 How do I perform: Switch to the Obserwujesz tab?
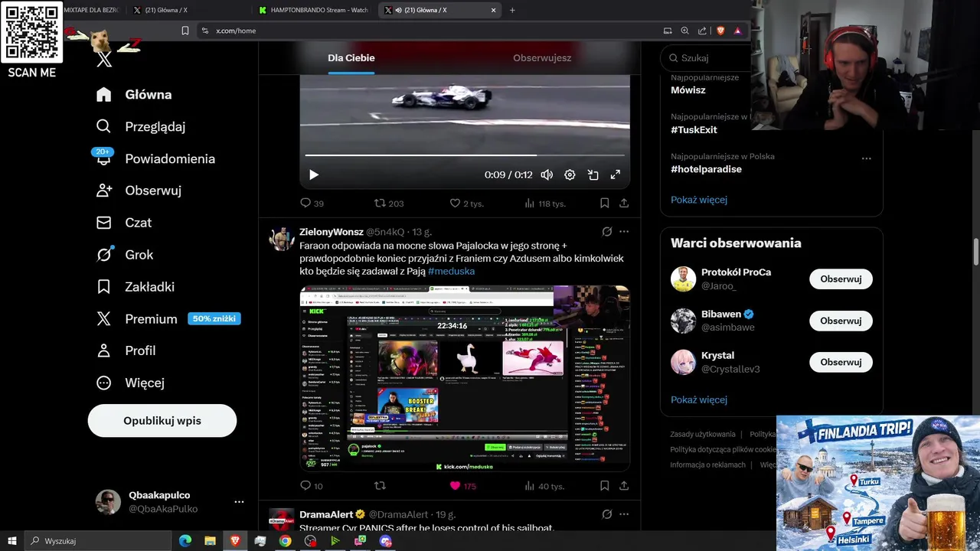(542, 57)
